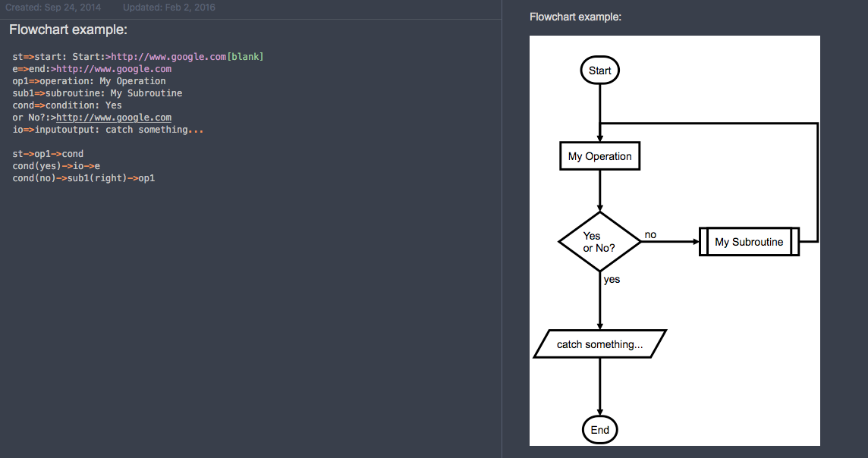868x458 pixels.
Task: Click the Yes or No? diamond
Action: click(x=599, y=242)
